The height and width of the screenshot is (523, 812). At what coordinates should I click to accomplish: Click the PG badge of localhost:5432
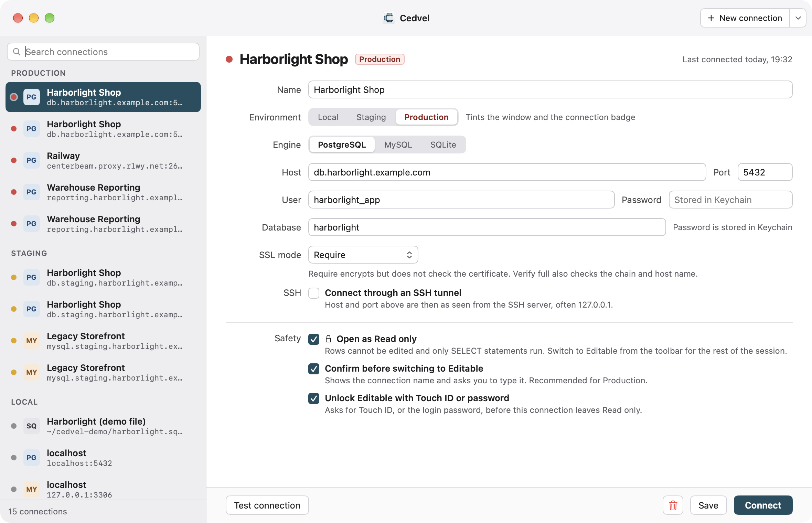pyautogui.click(x=31, y=458)
